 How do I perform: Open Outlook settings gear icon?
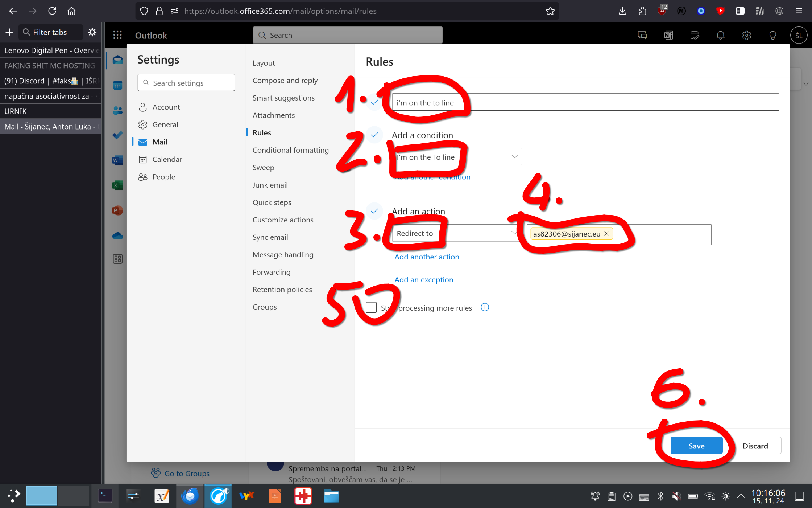(746, 35)
